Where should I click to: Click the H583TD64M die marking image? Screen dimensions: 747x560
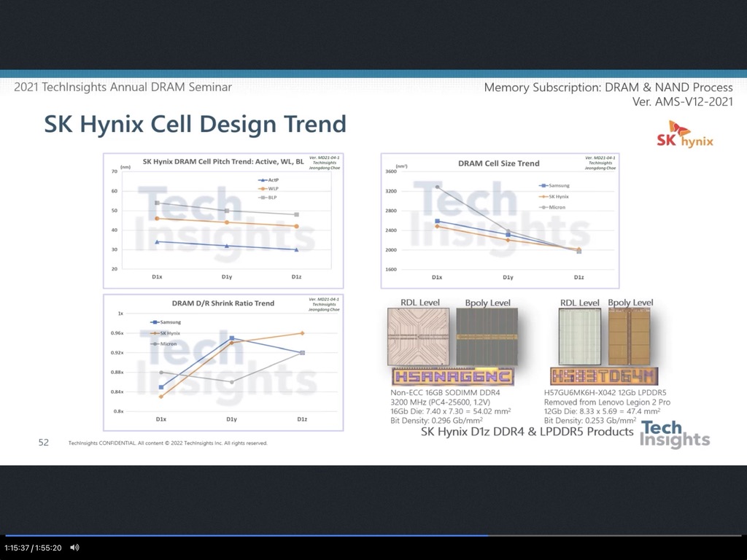tap(603, 376)
